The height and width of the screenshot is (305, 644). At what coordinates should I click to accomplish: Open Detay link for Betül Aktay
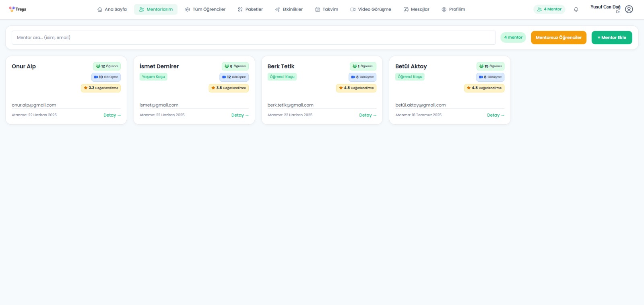pos(495,115)
